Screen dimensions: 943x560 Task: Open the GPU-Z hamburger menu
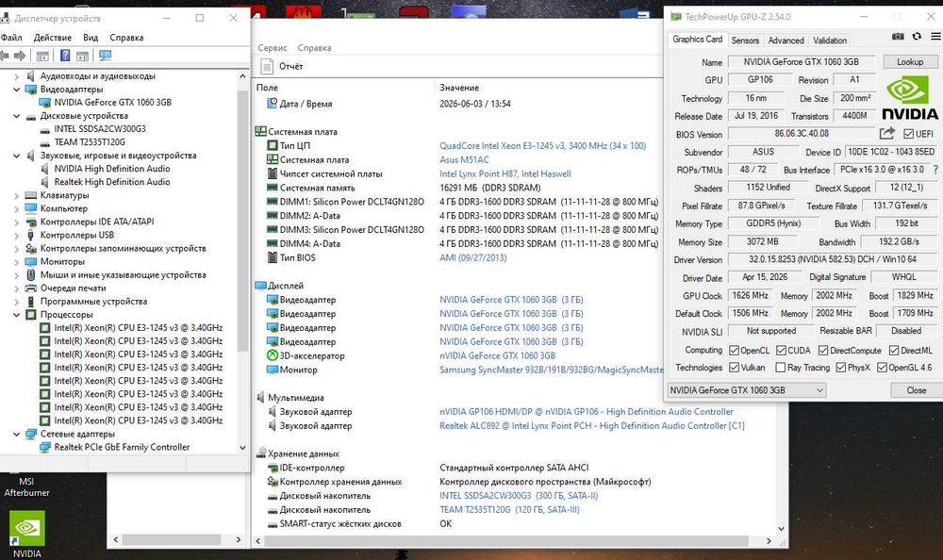click(x=935, y=37)
